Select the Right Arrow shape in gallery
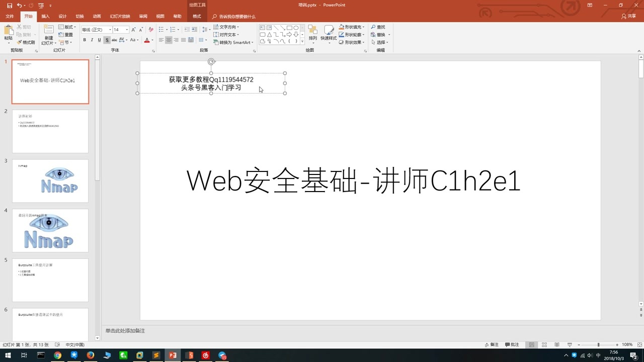644x362 pixels. [289, 35]
